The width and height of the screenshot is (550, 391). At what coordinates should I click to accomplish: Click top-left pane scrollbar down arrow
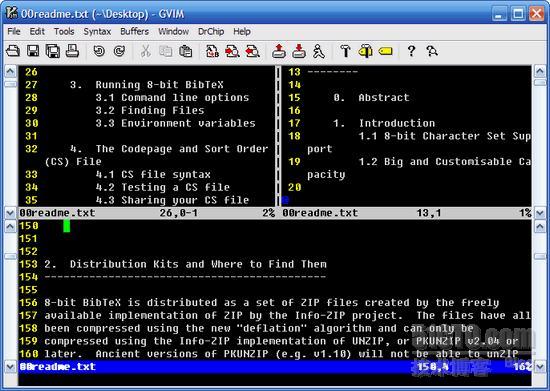tap(10, 213)
